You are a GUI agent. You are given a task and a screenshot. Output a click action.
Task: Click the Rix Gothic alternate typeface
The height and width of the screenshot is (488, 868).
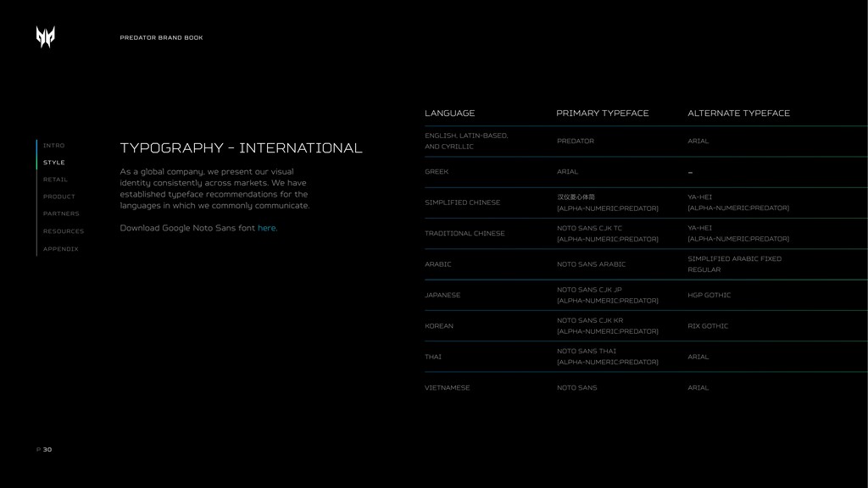(x=708, y=326)
